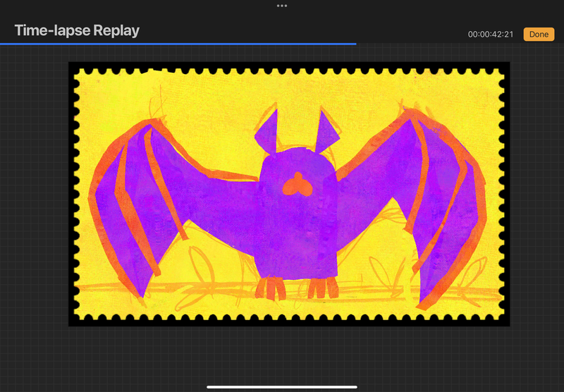Click the yellow sky above the bat's head
The height and width of the screenshot is (392, 564).
pyautogui.click(x=296, y=92)
